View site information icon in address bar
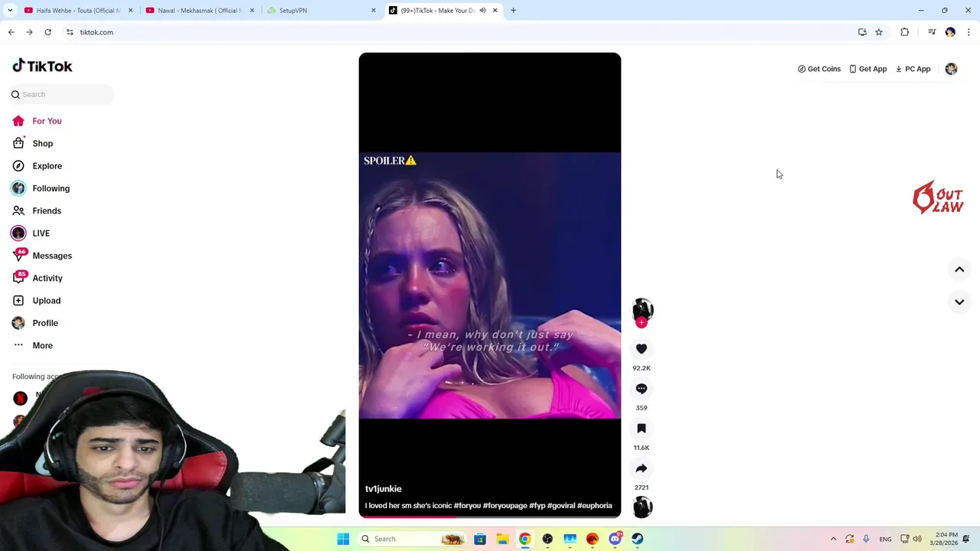The height and width of the screenshot is (551, 980). tap(70, 32)
